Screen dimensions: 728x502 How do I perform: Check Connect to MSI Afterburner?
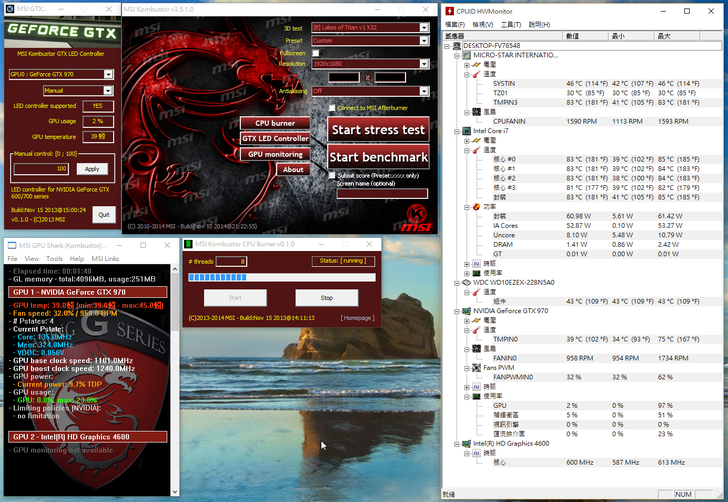click(332, 108)
